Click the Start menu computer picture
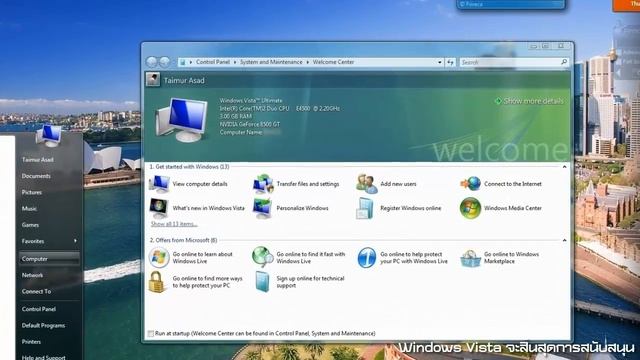This screenshot has height=360, width=640. coord(49,135)
